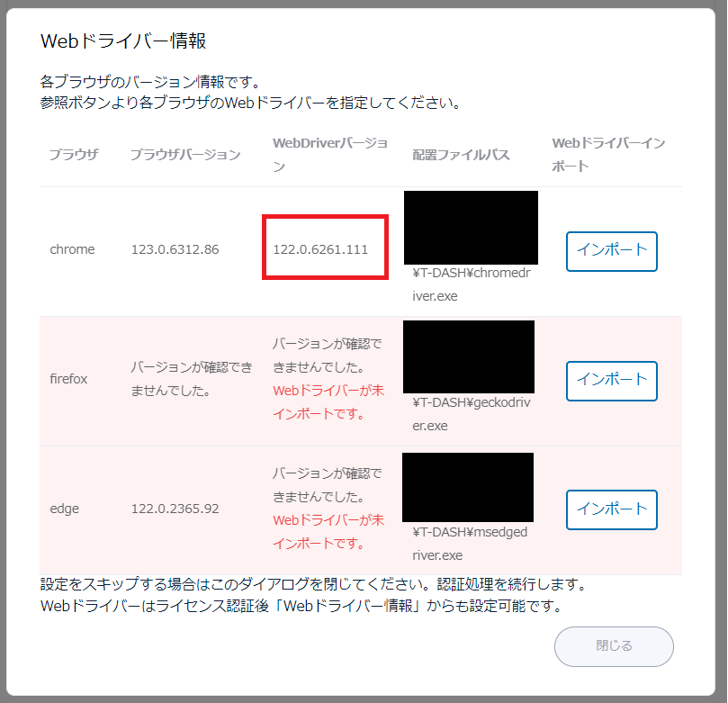Viewport: 728px width, 703px height.
Task: Click the WebDriverバージョン column header
Action: coord(330,154)
